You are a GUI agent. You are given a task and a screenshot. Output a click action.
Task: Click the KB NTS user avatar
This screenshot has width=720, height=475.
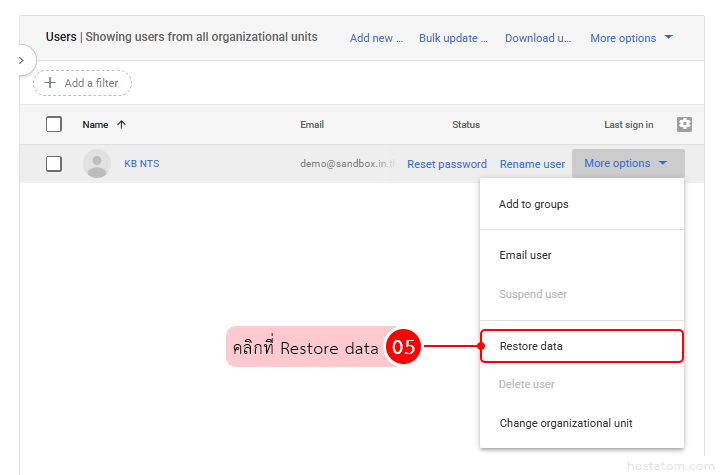(97, 164)
